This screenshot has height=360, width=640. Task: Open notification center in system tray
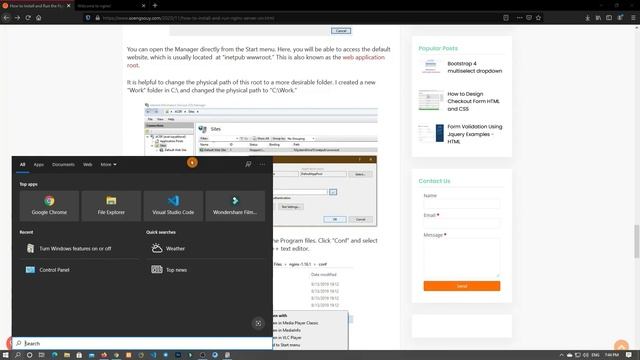(629, 355)
